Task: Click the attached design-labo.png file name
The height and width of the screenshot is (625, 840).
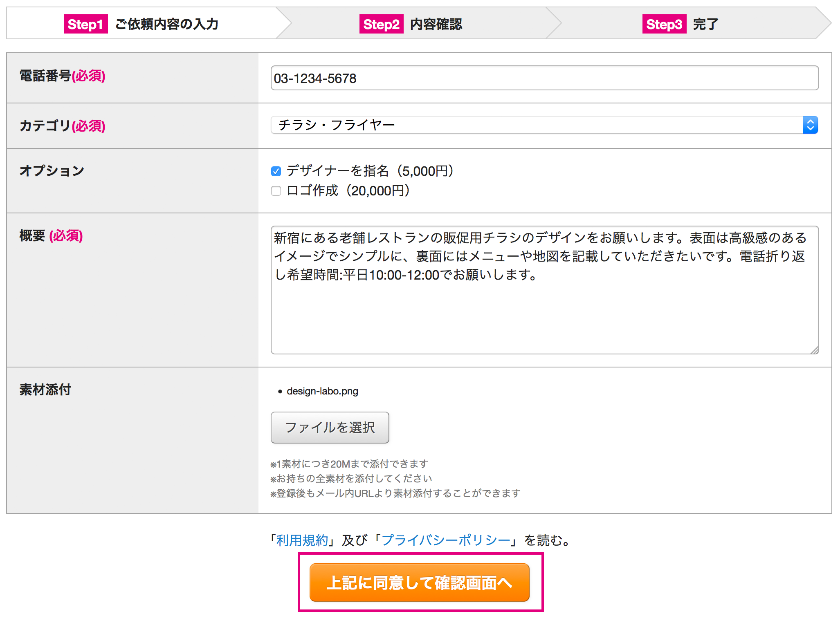Action: [322, 391]
